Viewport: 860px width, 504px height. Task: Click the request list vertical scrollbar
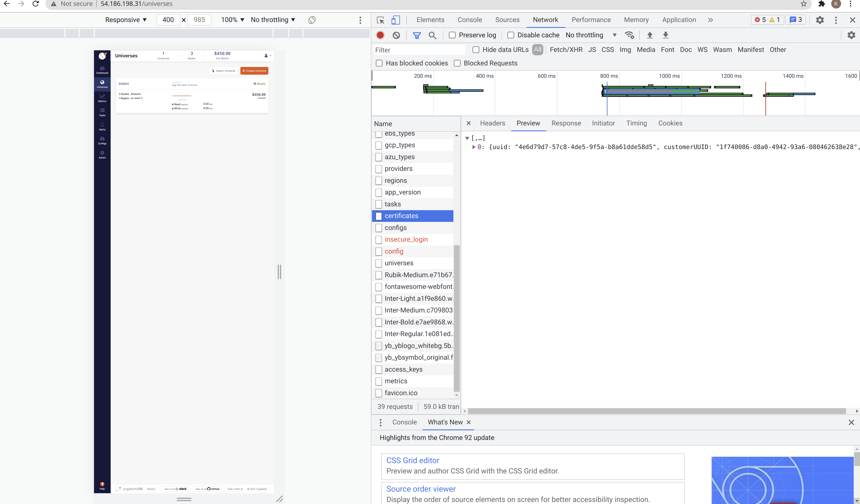pyautogui.click(x=457, y=318)
